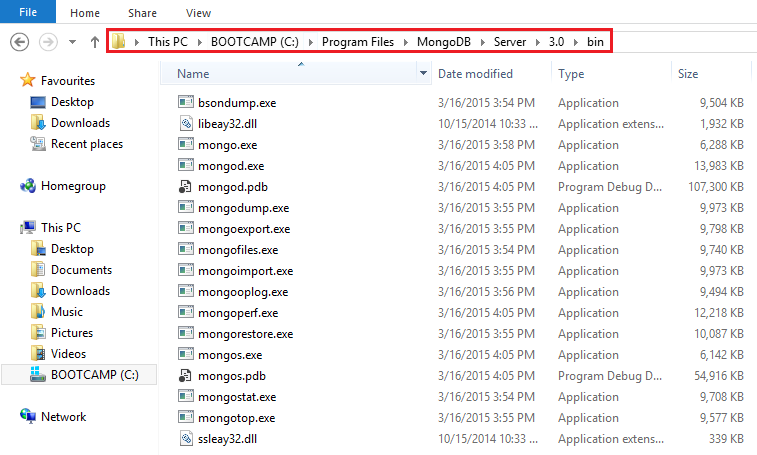The height and width of the screenshot is (455, 757).
Task: Open recent locations dropdown arrow
Action: pos(72,42)
